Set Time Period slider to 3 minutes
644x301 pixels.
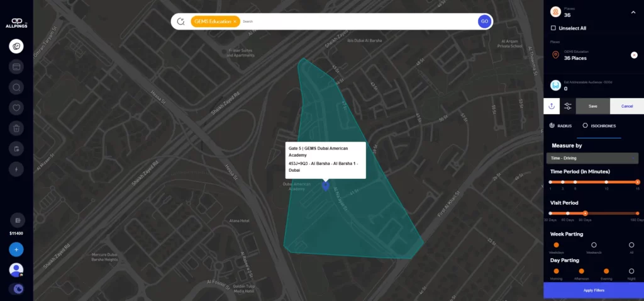(x=563, y=182)
